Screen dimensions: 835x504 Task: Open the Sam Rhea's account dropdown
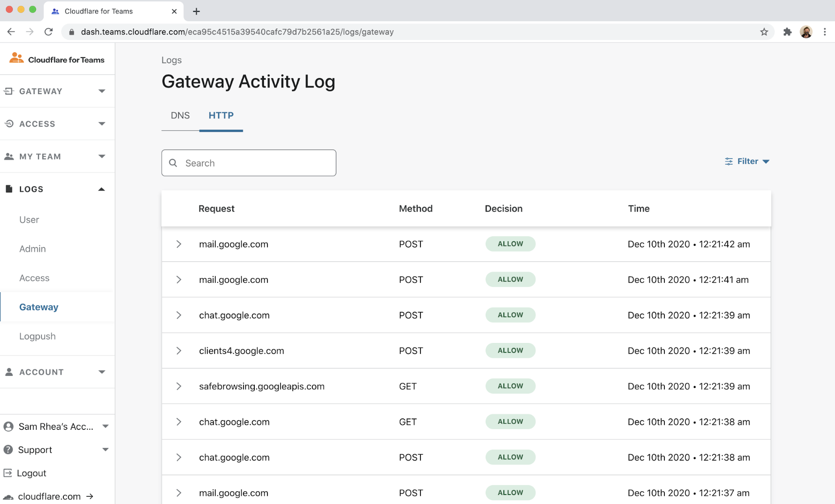[105, 426]
